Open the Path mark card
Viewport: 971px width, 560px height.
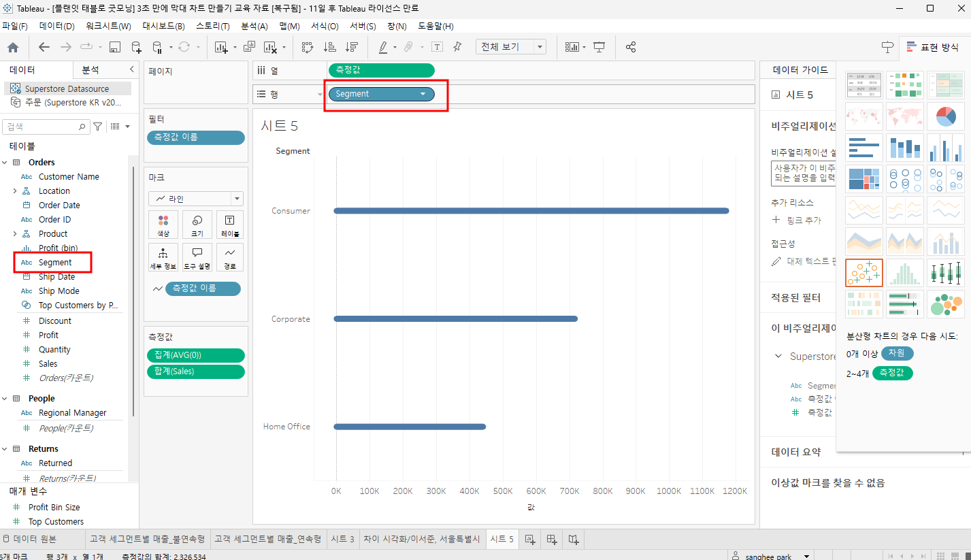click(x=229, y=257)
